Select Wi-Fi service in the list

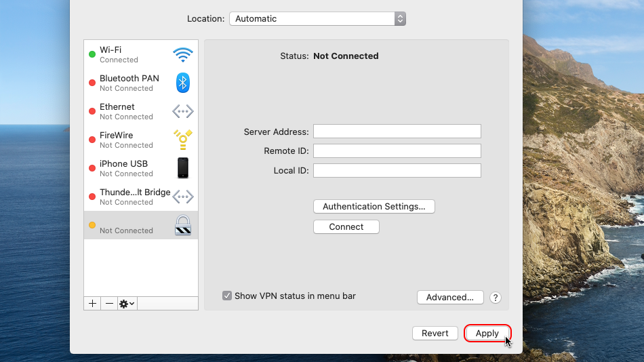[x=129, y=54]
